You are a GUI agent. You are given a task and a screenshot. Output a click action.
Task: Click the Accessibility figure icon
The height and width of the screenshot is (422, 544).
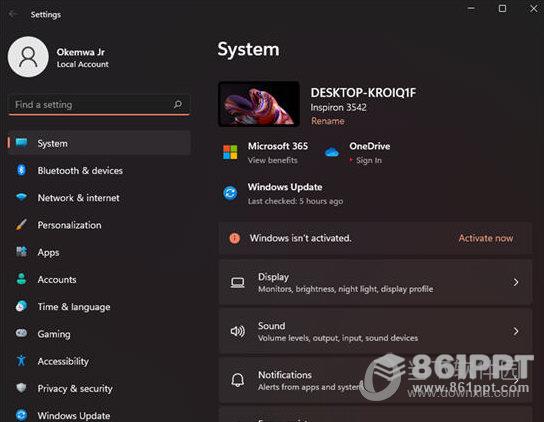click(x=22, y=361)
